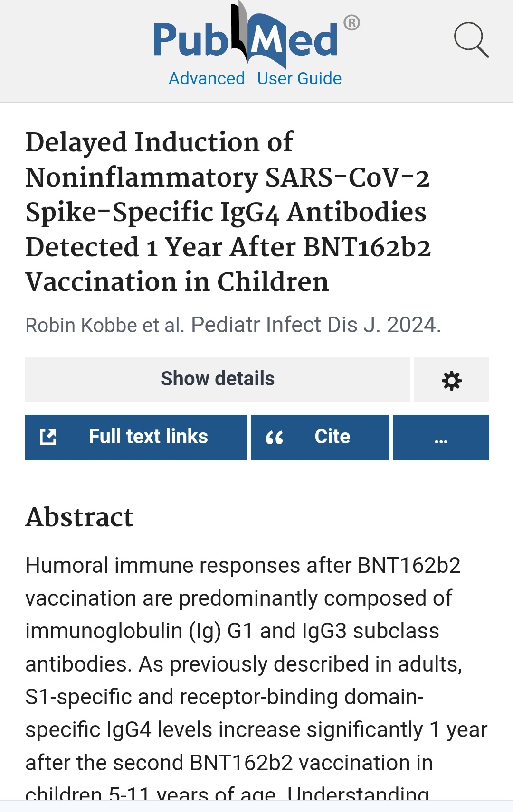Screen dimensions: 513x812
Task: Click the external link arrow icon
Action: tap(48, 437)
